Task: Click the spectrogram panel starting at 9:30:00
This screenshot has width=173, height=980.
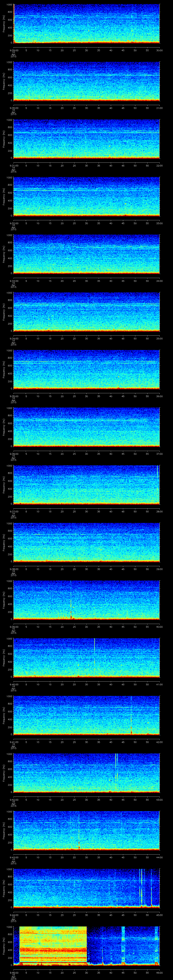Action: tap(86, 81)
